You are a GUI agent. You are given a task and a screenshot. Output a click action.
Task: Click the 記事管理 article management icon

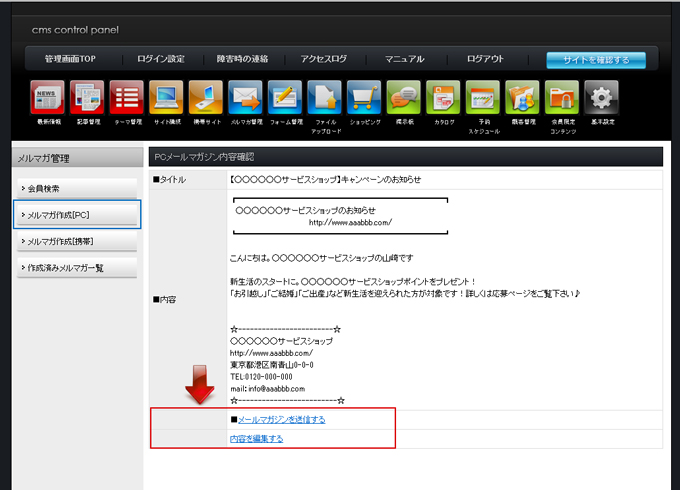coord(87,98)
